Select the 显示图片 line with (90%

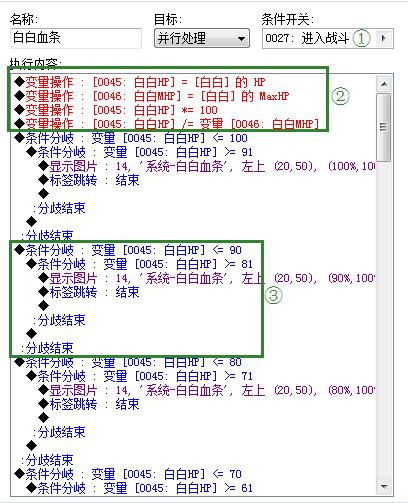pos(207,278)
